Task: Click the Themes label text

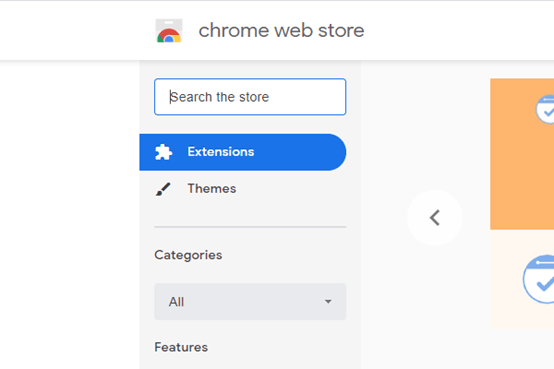Action: (212, 188)
